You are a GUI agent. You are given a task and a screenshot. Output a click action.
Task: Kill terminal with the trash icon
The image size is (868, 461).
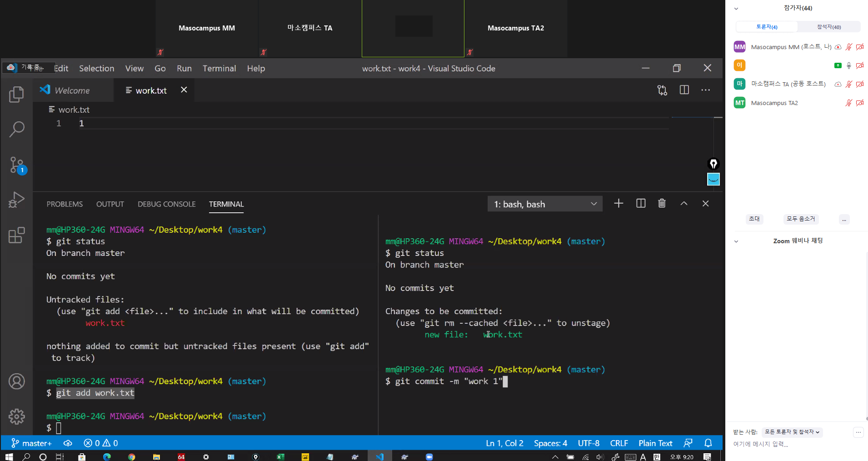click(x=662, y=204)
